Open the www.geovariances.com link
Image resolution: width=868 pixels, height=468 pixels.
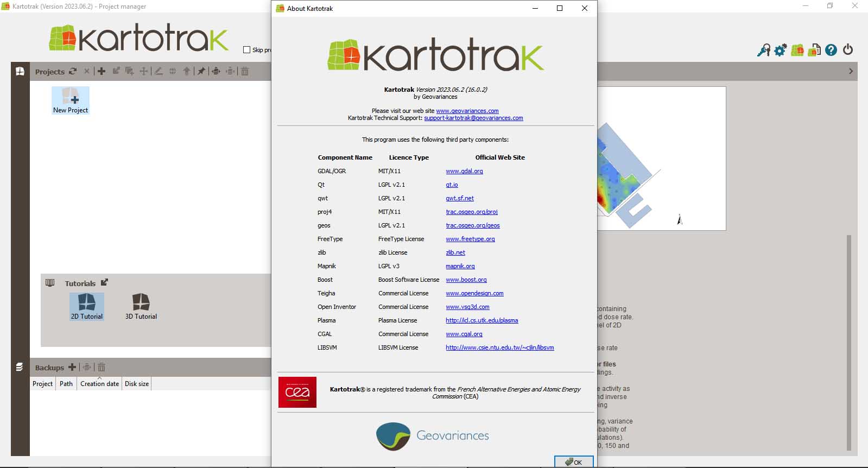click(467, 111)
